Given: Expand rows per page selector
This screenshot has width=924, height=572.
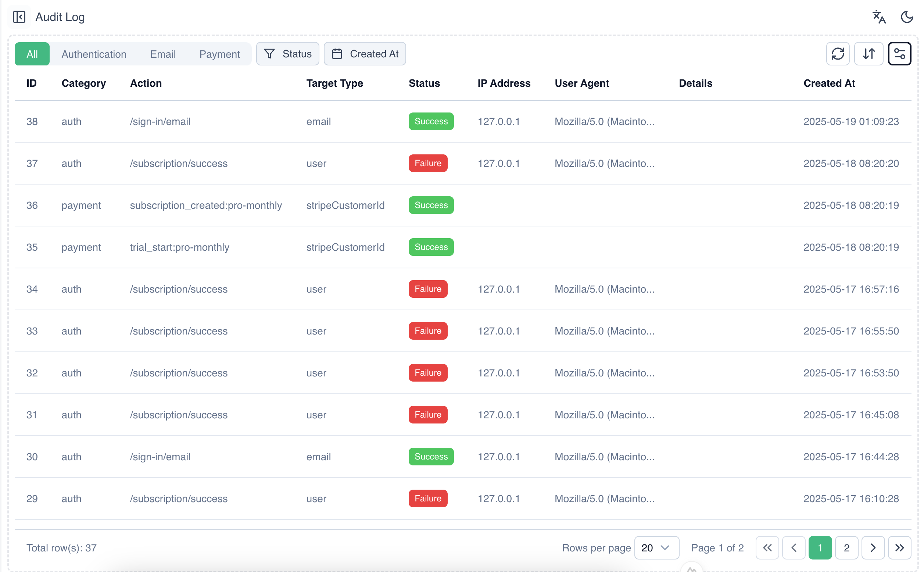Looking at the screenshot, I should coord(656,547).
